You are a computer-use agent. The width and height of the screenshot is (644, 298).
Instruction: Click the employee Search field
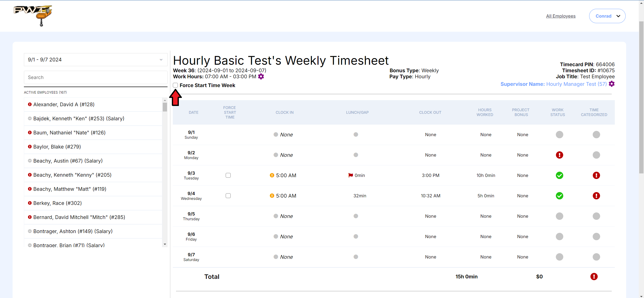tap(96, 78)
